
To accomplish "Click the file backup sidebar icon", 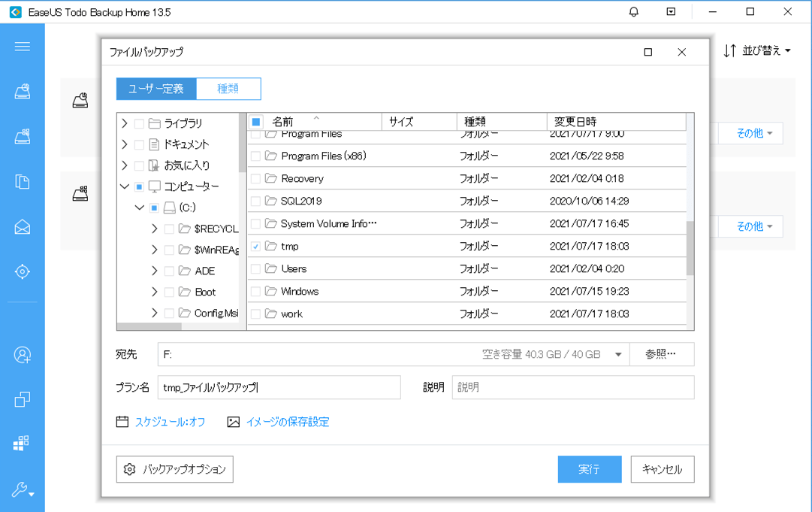I will (23, 182).
